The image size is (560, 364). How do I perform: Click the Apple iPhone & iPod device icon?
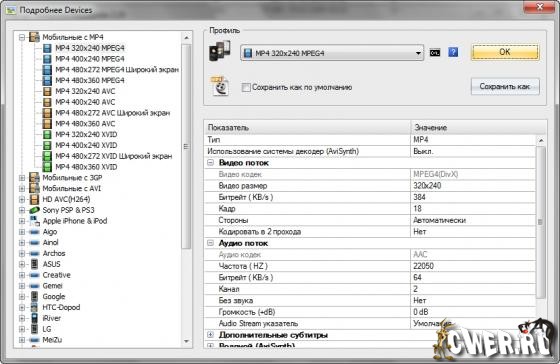pos(34,221)
